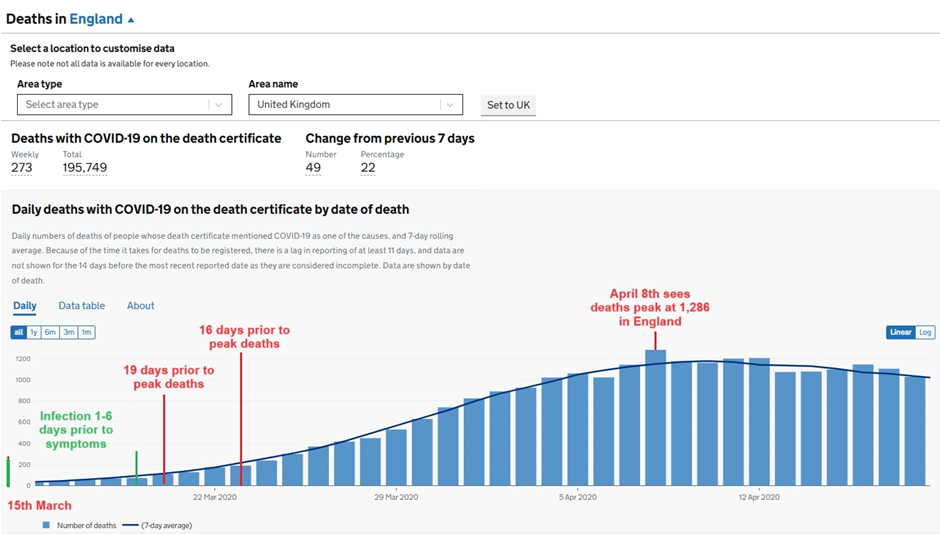Select the 'all' time range button
The width and height of the screenshot is (940, 534).
tap(18, 332)
